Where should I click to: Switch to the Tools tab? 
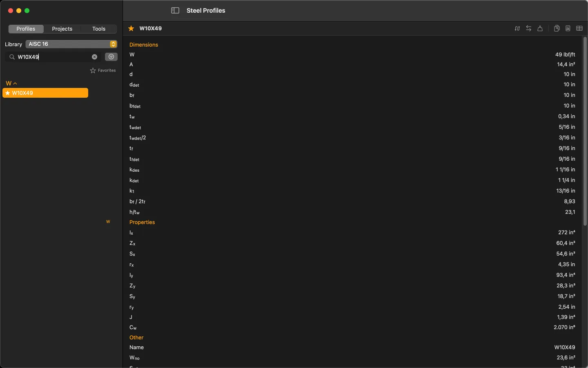[x=99, y=29]
